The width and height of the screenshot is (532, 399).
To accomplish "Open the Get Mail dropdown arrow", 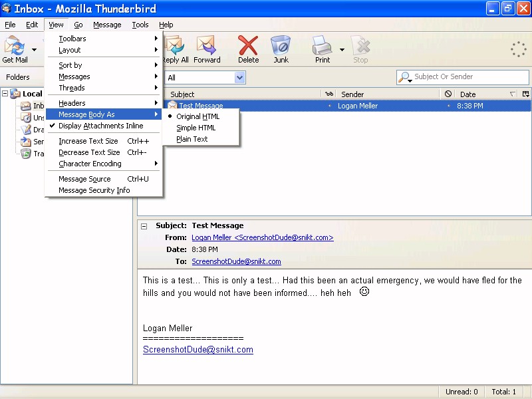I will 35,49.
